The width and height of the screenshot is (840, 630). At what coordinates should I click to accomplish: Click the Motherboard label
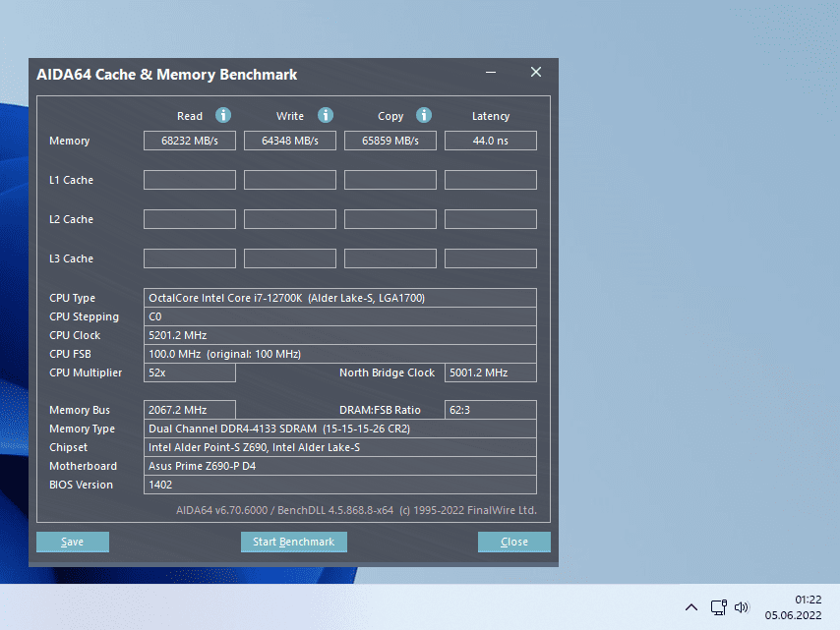click(x=83, y=466)
